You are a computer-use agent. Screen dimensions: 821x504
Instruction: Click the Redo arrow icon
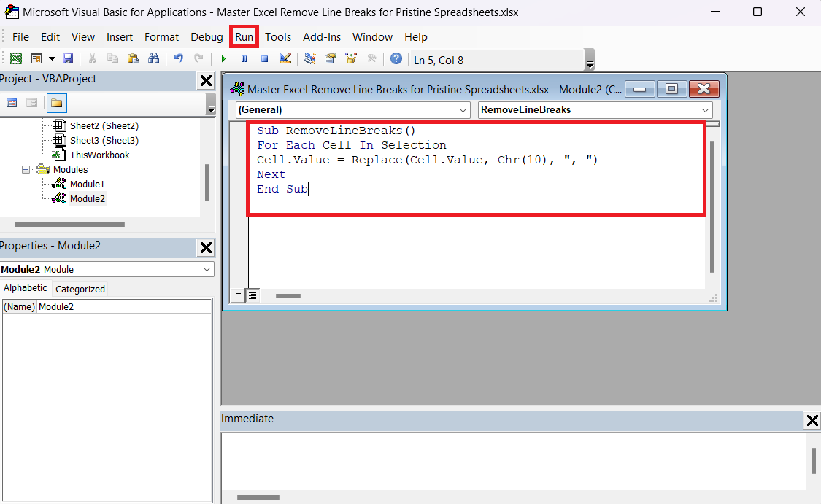(x=198, y=58)
